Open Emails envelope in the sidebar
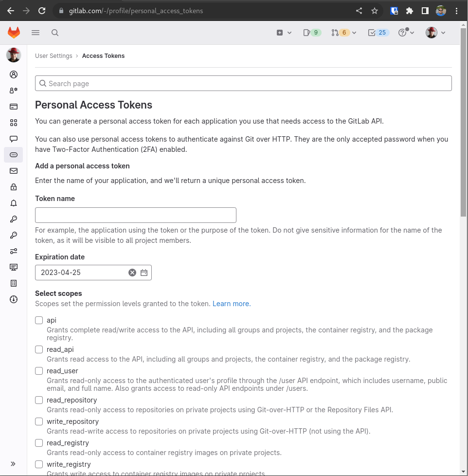 click(x=14, y=171)
